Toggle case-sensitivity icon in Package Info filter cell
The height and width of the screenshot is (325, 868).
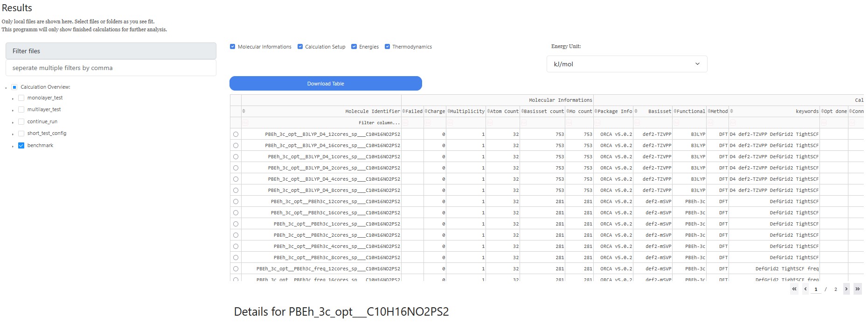coord(597,122)
